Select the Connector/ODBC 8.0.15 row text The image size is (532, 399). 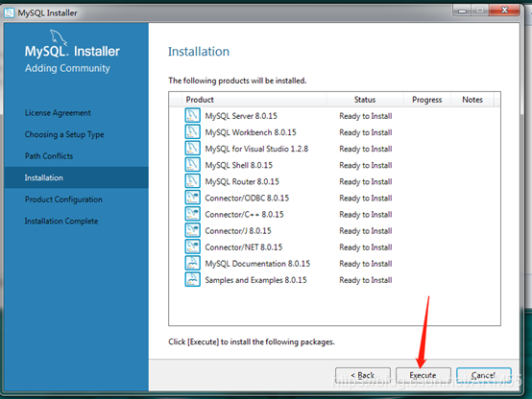point(247,198)
